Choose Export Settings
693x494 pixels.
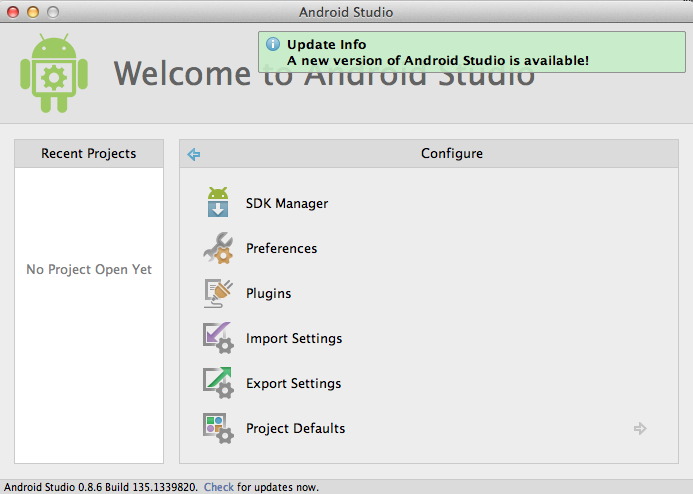coord(293,384)
